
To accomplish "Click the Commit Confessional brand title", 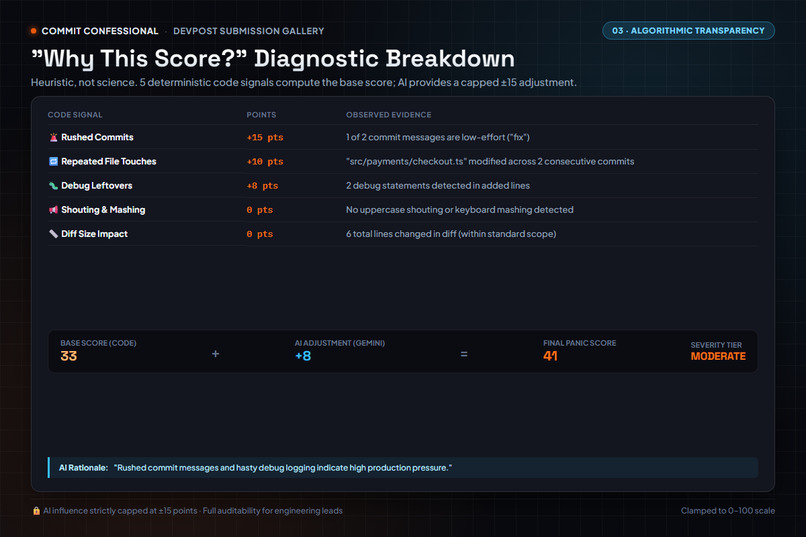I will (100, 31).
